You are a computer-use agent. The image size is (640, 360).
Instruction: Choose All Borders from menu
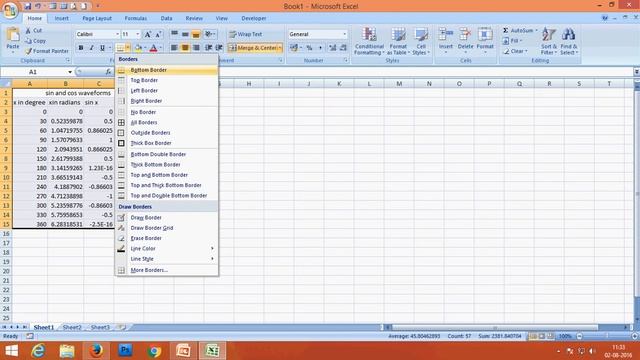(167, 122)
